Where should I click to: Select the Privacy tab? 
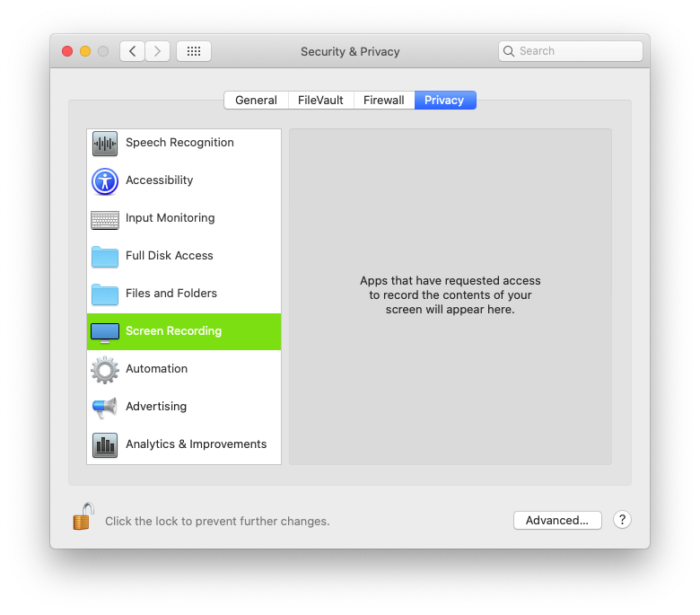[444, 100]
